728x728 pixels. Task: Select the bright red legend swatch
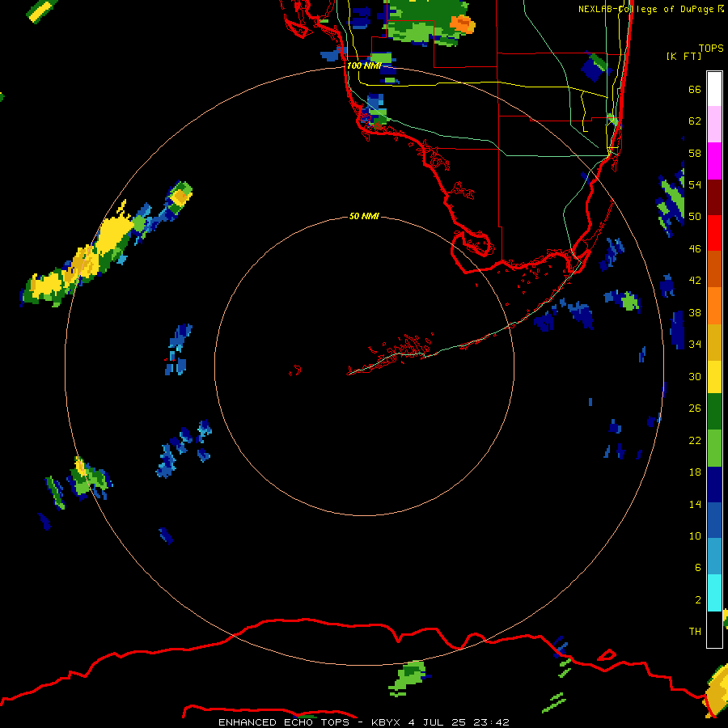click(714, 233)
